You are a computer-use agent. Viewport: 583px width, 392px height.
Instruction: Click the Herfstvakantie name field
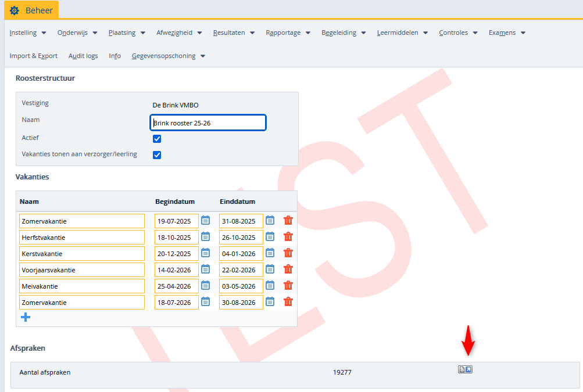[x=82, y=237]
